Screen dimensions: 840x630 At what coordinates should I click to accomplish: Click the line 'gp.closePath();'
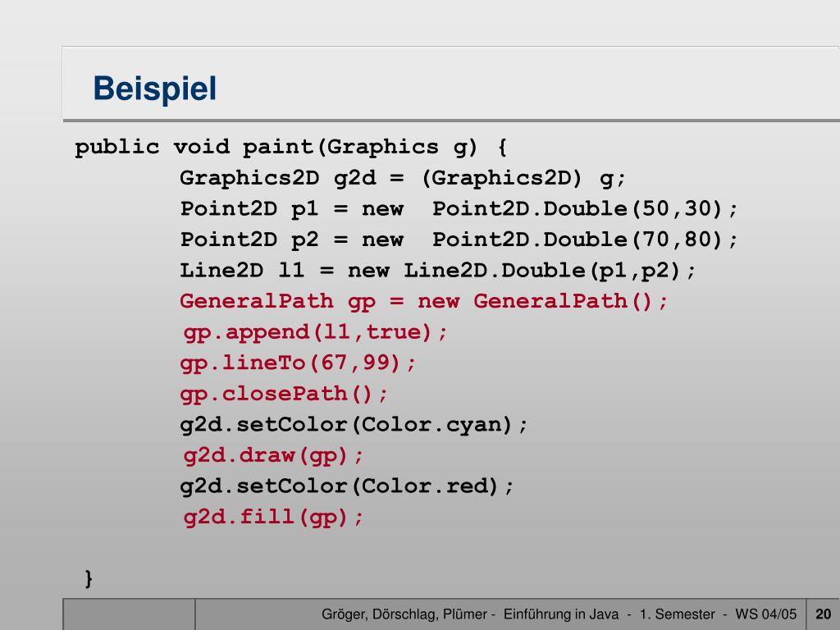click(x=284, y=394)
